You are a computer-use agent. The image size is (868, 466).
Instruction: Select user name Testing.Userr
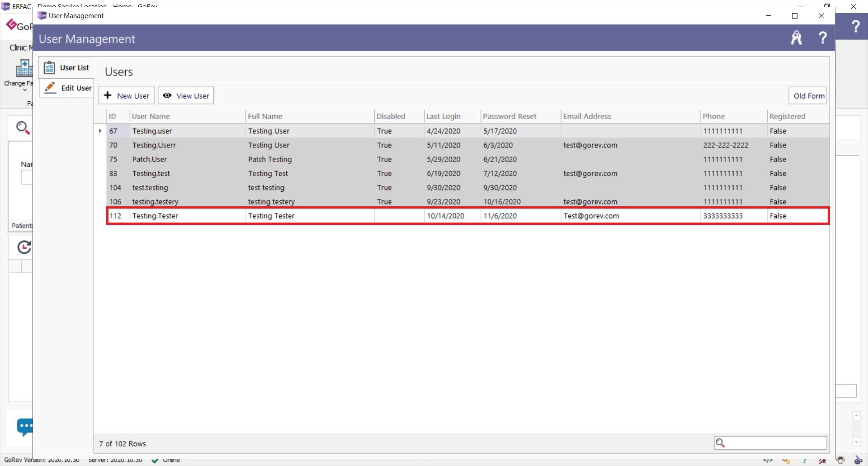pyautogui.click(x=154, y=145)
